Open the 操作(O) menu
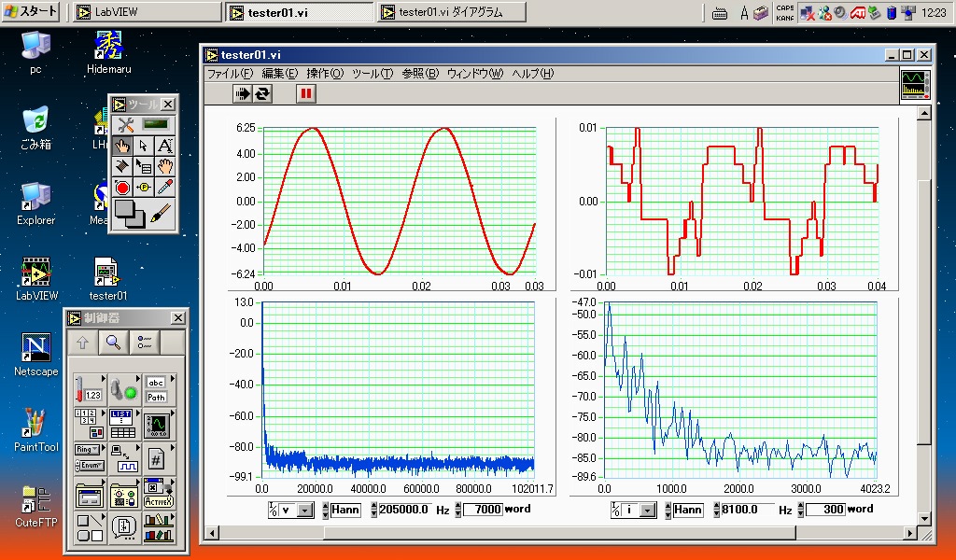Screen dimensions: 956x560 pos(325,74)
